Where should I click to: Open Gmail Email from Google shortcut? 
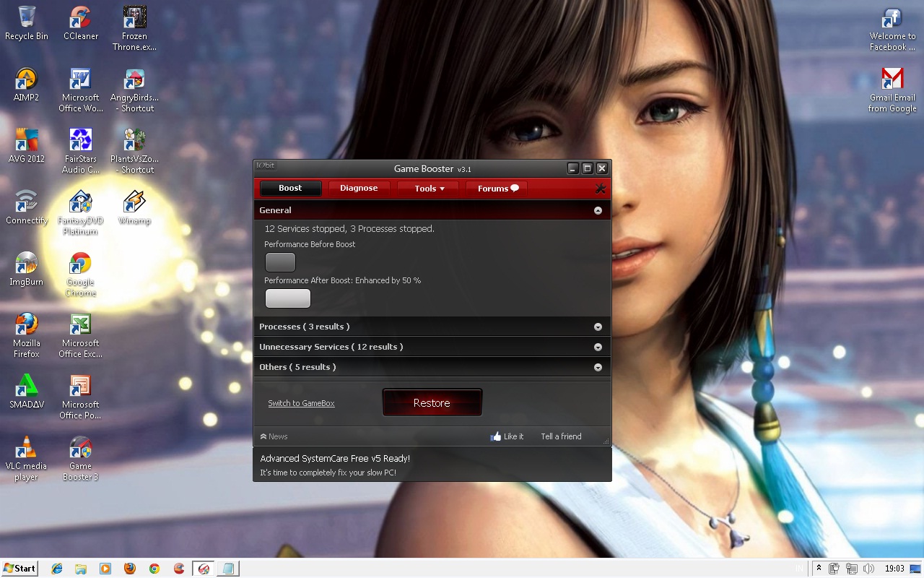click(x=892, y=90)
